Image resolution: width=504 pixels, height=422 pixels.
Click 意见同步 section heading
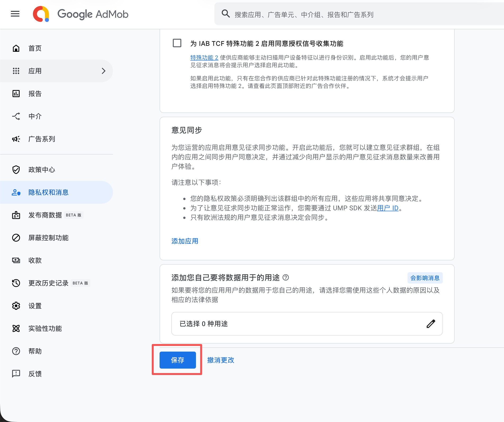tap(187, 130)
